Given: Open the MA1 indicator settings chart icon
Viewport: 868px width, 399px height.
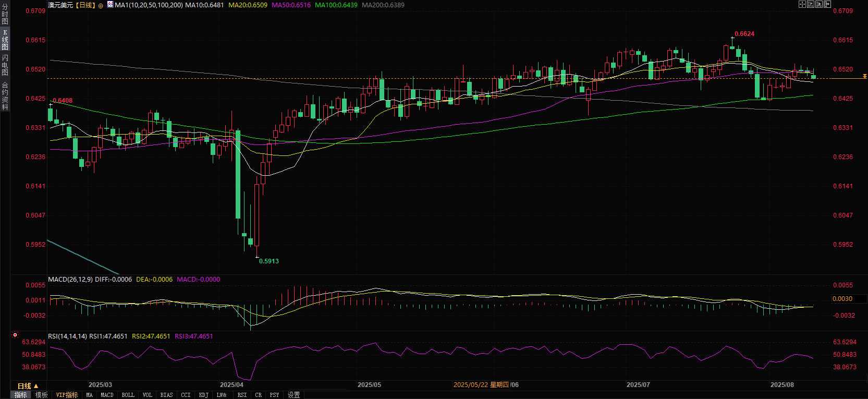Looking at the screenshot, I should pos(110,4).
